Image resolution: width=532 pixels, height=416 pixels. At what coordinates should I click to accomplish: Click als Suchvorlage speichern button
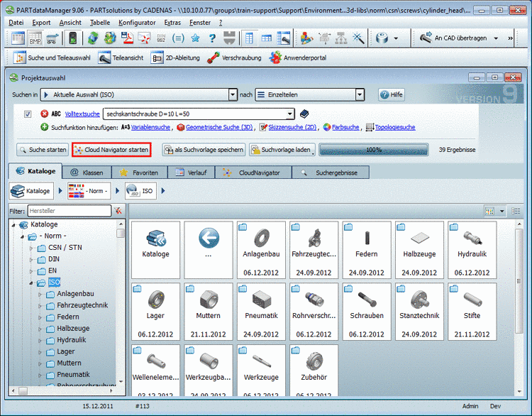[204, 150]
